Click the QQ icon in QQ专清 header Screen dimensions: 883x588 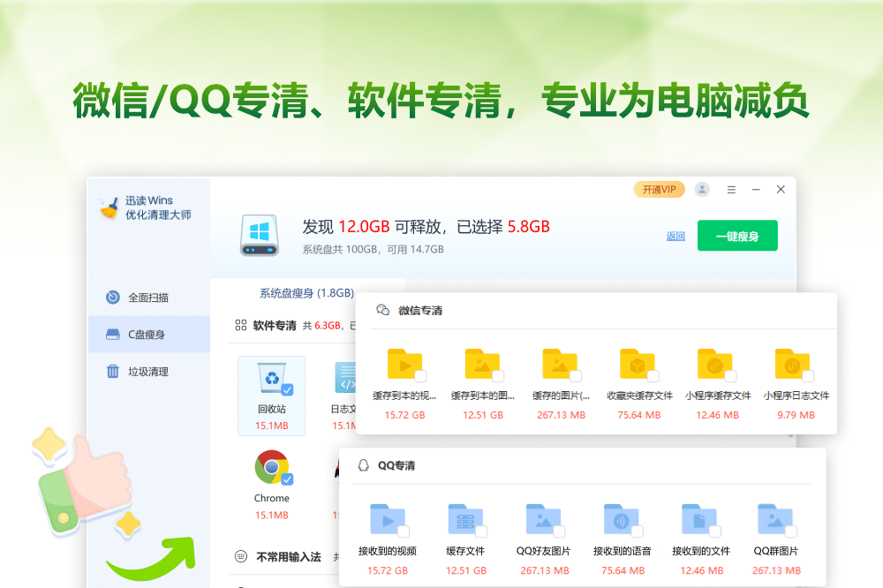363,465
